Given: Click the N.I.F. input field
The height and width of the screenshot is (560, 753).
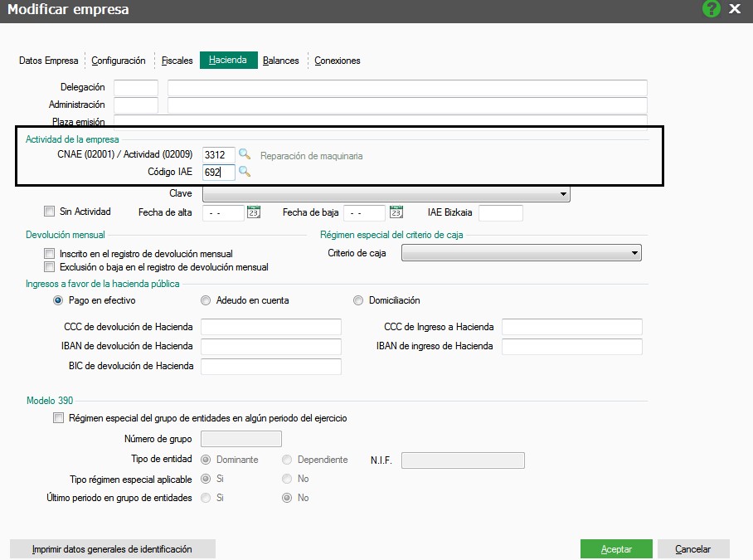Looking at the screenshot, I should (x=463, y=460).
